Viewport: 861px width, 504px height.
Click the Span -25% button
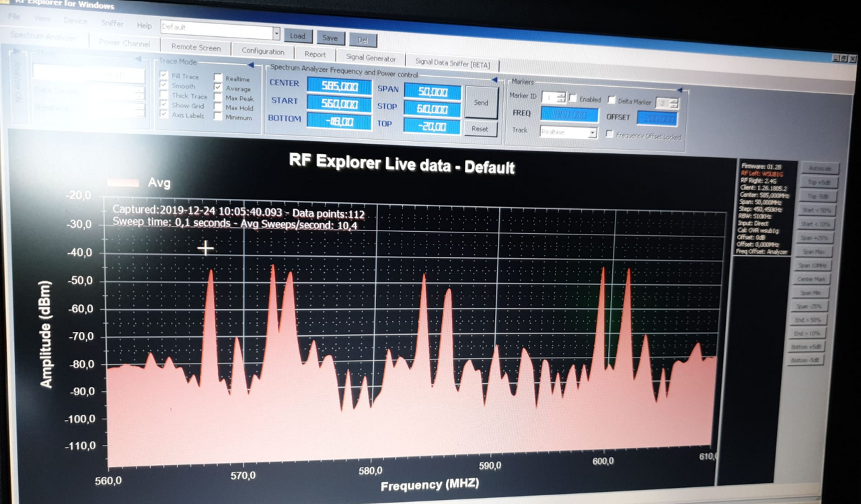pyautogui.click(x=809, y=306)
